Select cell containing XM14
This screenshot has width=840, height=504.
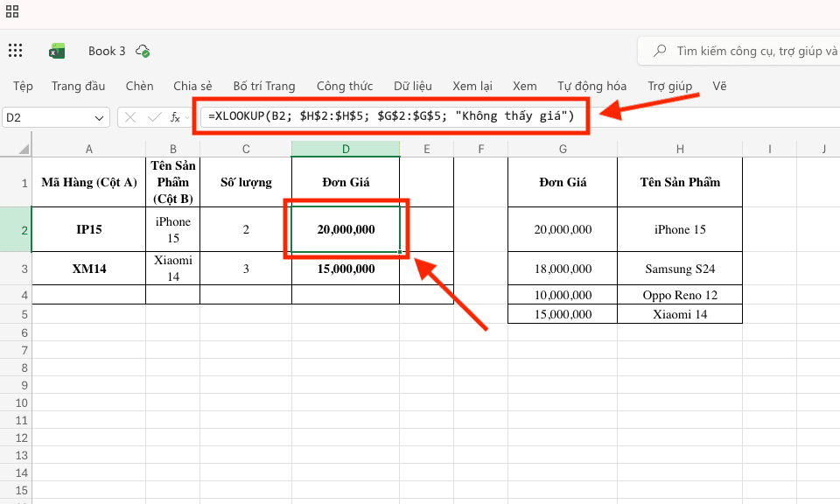89,269
